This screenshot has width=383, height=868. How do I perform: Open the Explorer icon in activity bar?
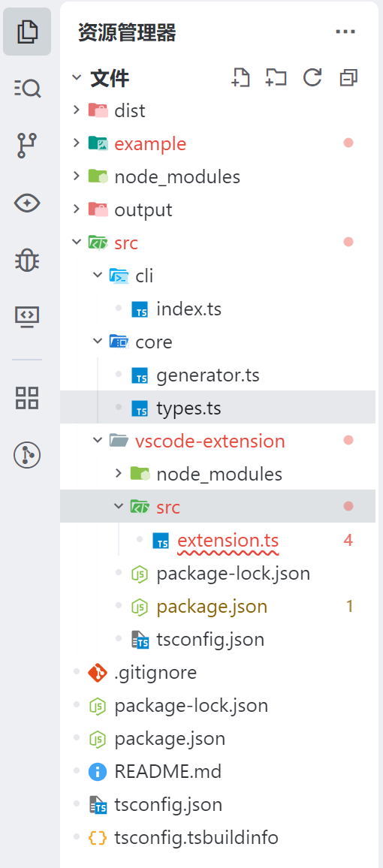(27, 32)
